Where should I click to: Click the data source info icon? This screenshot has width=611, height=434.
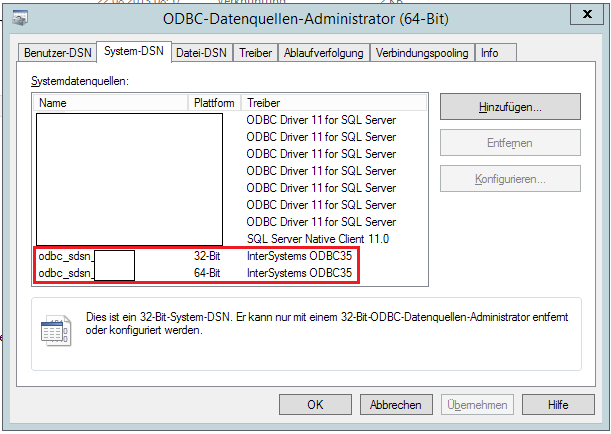point(56,330)
